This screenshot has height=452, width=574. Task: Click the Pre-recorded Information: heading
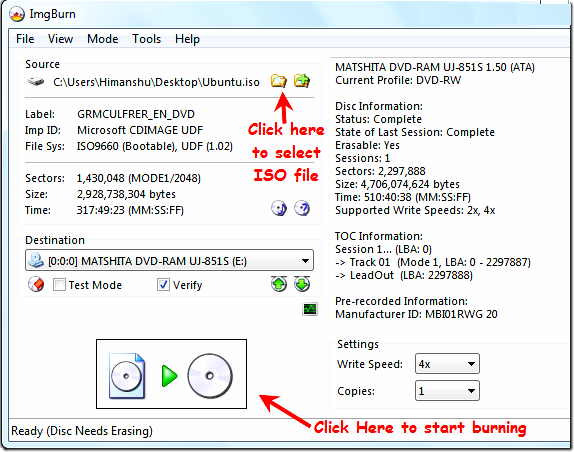pos(401,301)
